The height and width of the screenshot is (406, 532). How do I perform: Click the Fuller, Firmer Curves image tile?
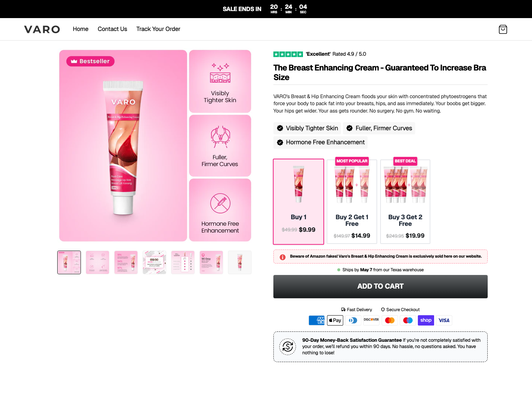coord(220,145)
